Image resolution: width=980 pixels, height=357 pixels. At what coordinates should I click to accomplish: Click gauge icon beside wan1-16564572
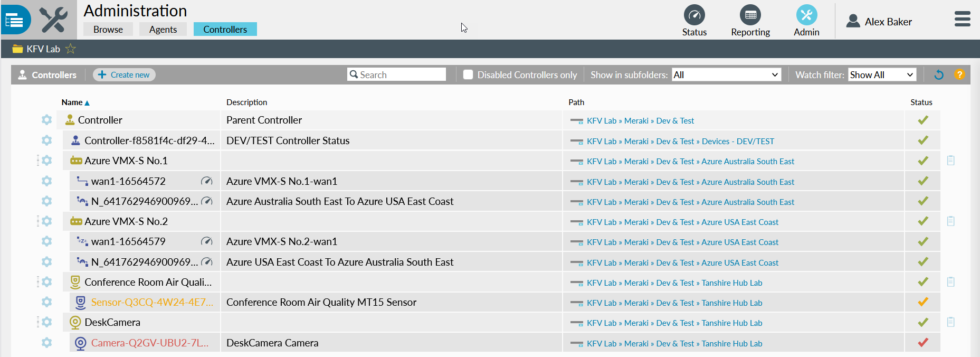click(x=207, y=181)
